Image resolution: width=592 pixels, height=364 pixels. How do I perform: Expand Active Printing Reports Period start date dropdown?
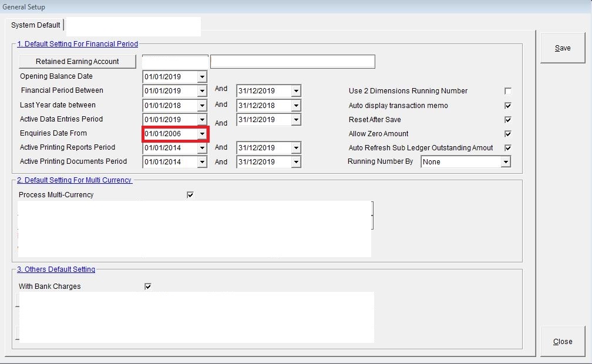pos(202,148)
